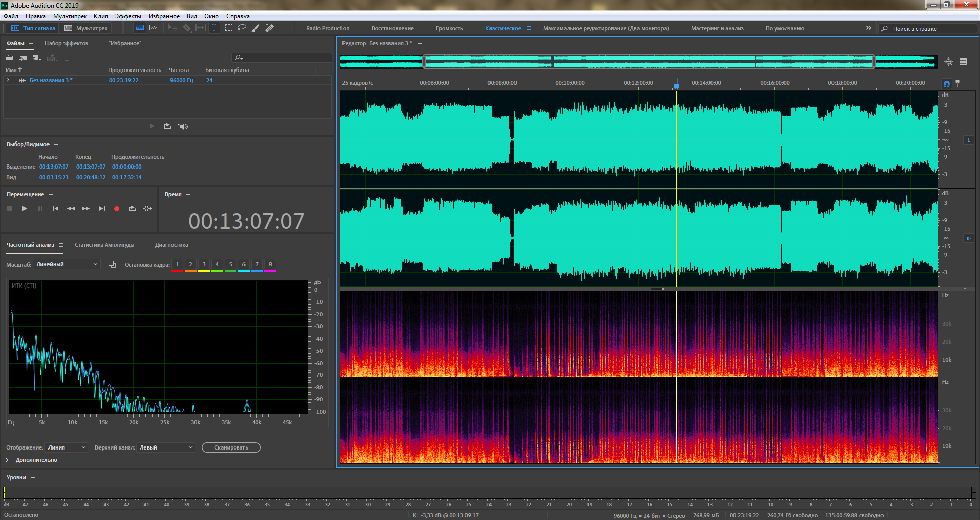The height and width of the screenshot is (520, 980).
Task: Toggle left channel L enable button
Action: [968, 140]
